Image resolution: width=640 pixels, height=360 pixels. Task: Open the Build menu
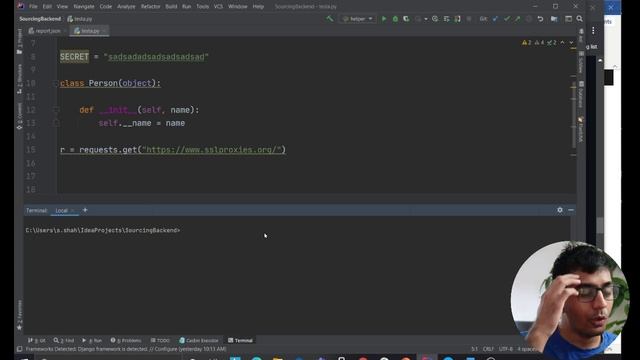coord(171,7)
